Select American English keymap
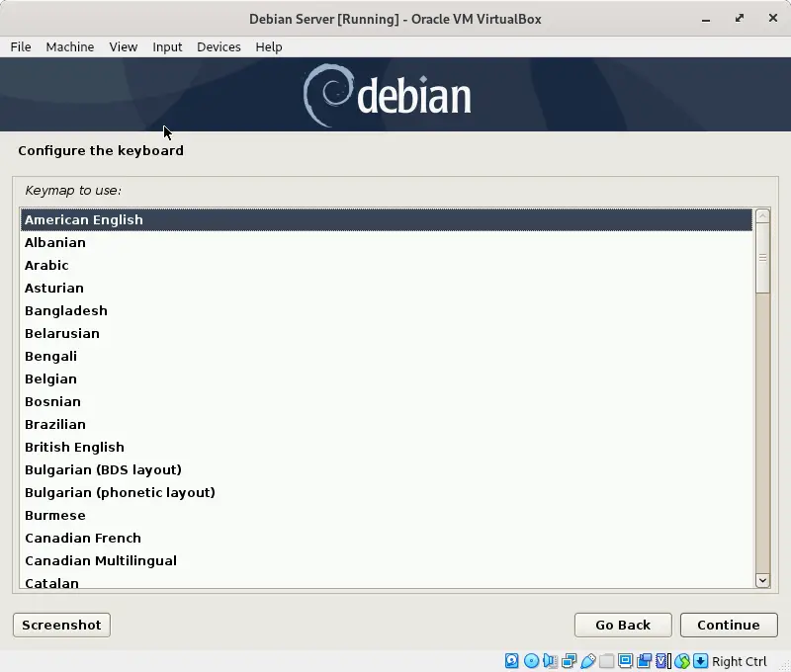791x672 pixels. pos(387,219)
